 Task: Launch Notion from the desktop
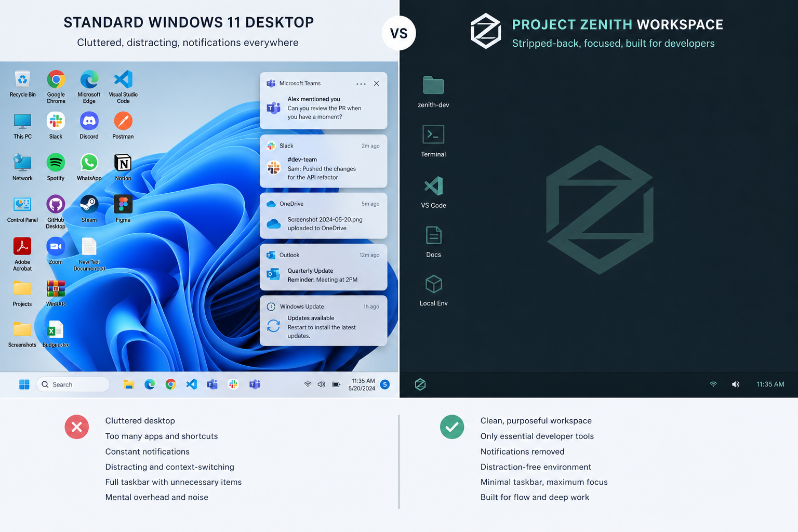123,163
